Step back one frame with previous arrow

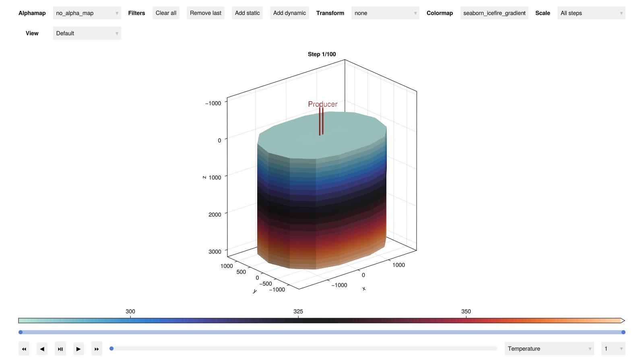coord(42,349)
